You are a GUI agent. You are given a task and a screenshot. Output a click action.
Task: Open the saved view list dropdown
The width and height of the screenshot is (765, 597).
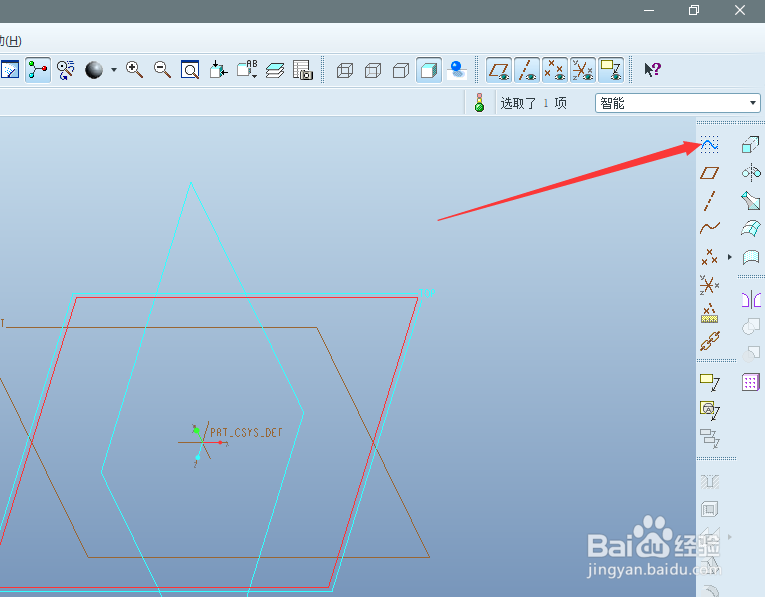point(247,70)
